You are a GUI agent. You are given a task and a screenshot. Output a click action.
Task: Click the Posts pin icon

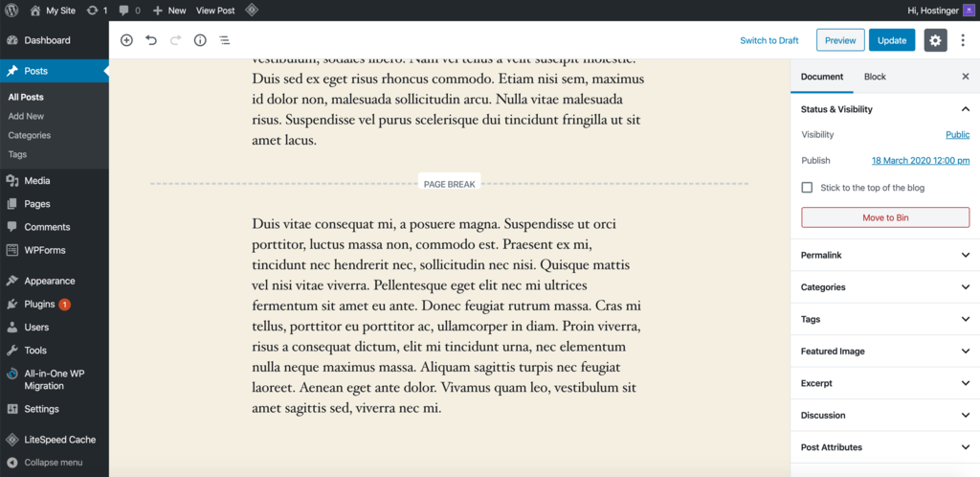click(11, 71)
